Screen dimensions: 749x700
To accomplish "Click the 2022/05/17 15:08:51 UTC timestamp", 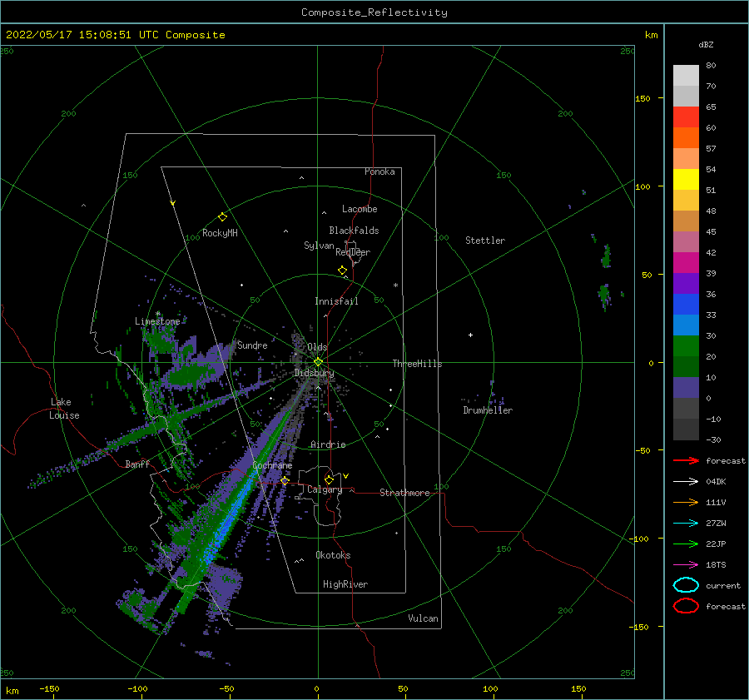I will pos(82,35).
